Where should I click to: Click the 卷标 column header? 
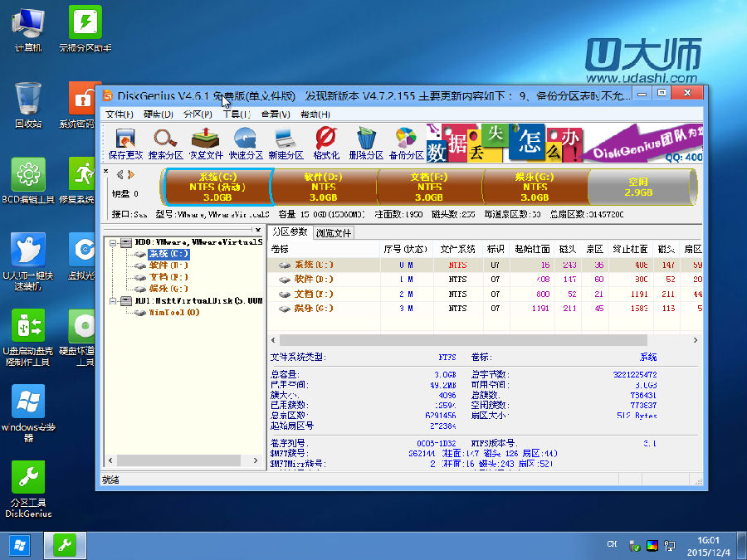324,249
